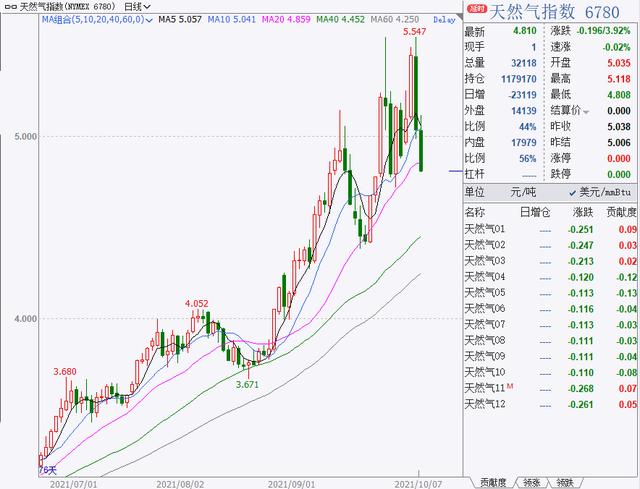
Task: Select the 天然气03 contract row
Action: point(551,261)
